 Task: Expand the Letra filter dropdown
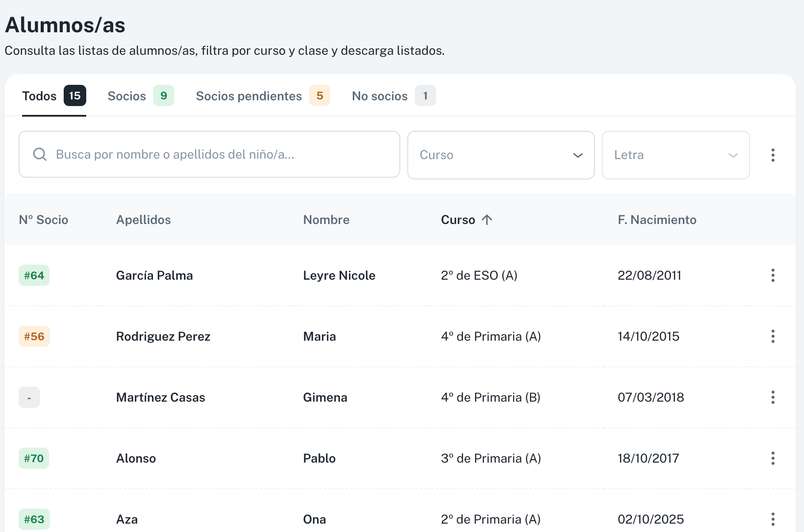[676, 155]
